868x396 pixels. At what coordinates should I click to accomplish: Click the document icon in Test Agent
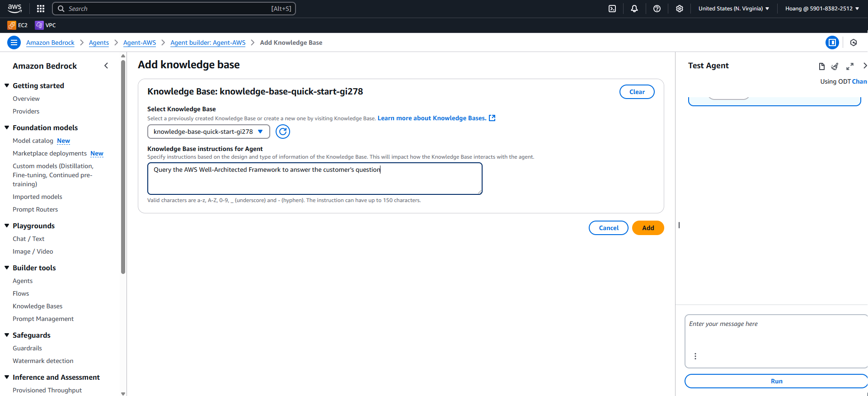click(x=822, y=66)
